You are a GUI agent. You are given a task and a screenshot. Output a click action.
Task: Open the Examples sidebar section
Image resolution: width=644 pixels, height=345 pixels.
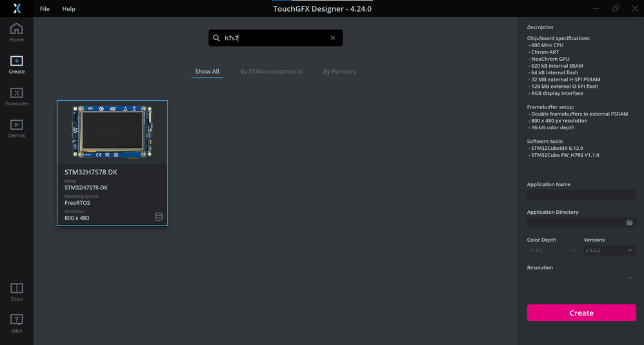pyautogui.click(x=16, y=97)
